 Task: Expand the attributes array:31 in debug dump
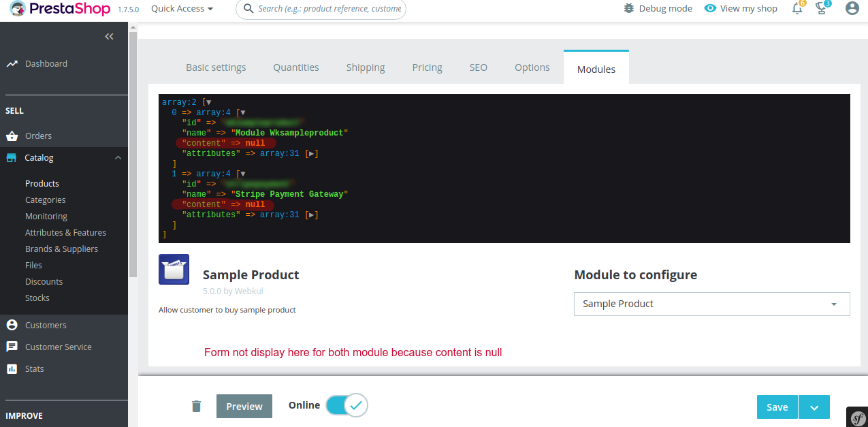click(311, 153)
